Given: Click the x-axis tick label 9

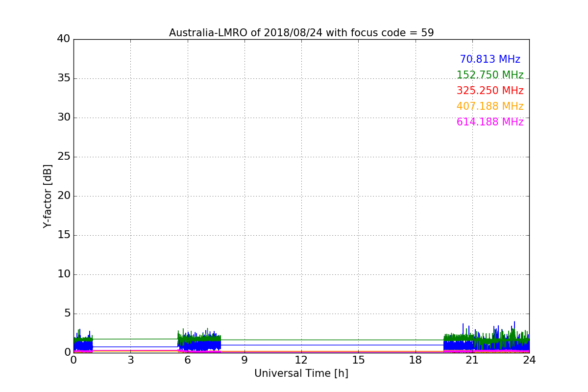Looking at the screenshot, I should point(245,360).
